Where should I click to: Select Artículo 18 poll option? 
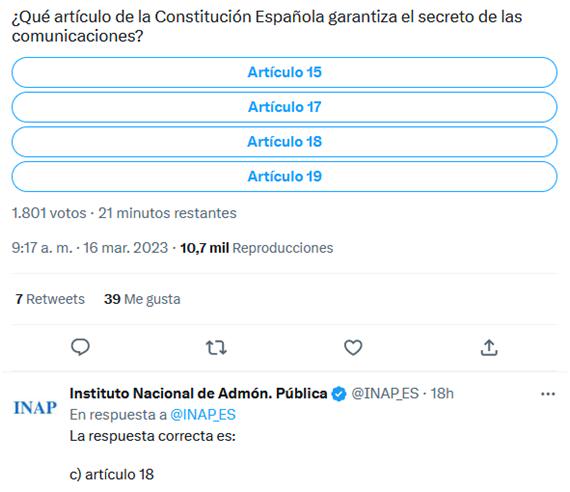tap(284, 141)
